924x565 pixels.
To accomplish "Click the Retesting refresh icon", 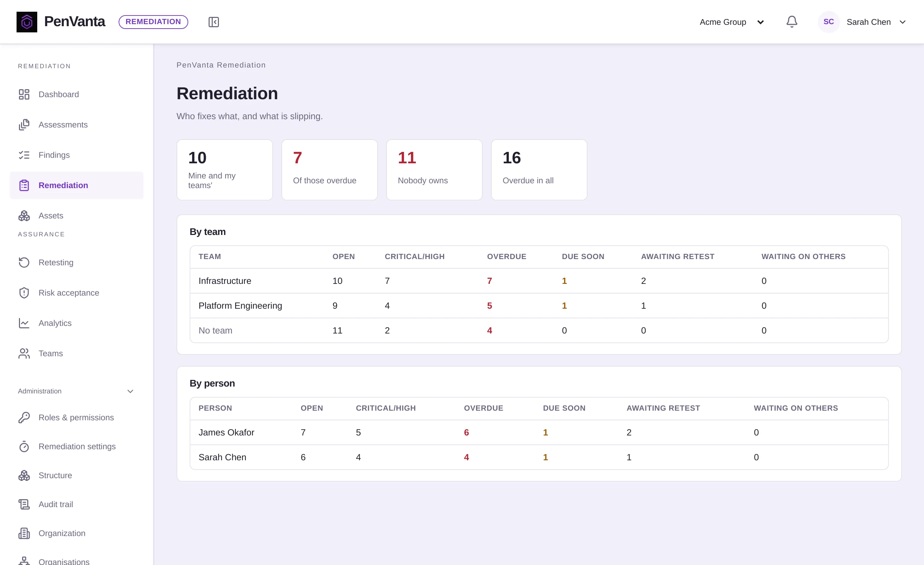I will [x=24, y=263].
